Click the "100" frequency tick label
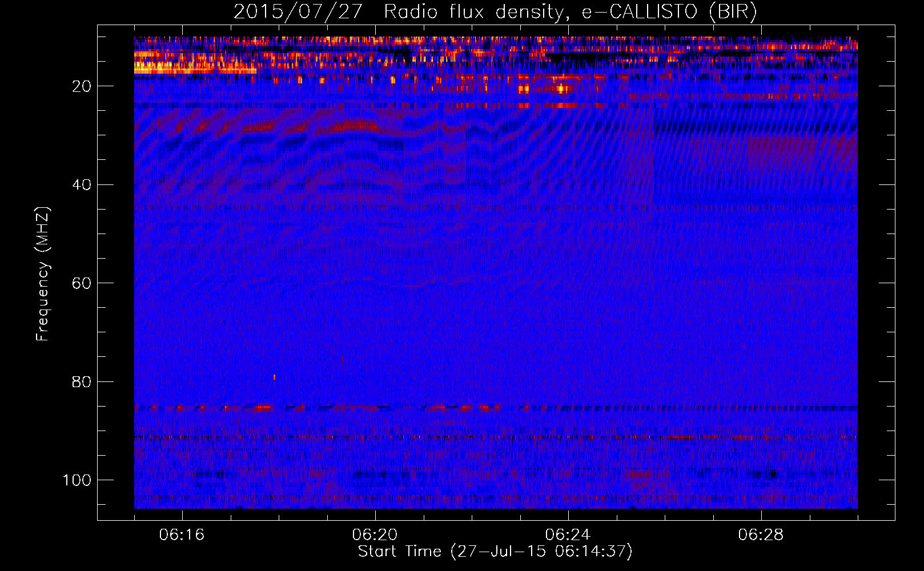Image resolution: width=924 pixels, height=571 pixels. pos(77,480)
